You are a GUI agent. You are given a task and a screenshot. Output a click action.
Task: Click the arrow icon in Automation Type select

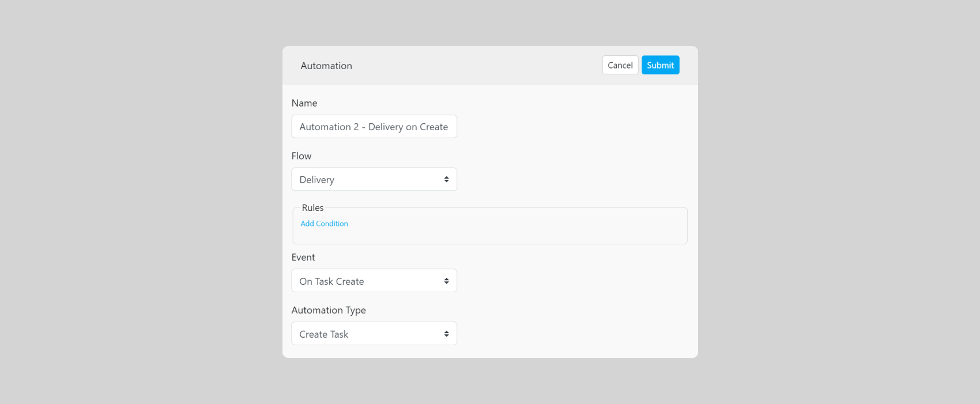446,334
